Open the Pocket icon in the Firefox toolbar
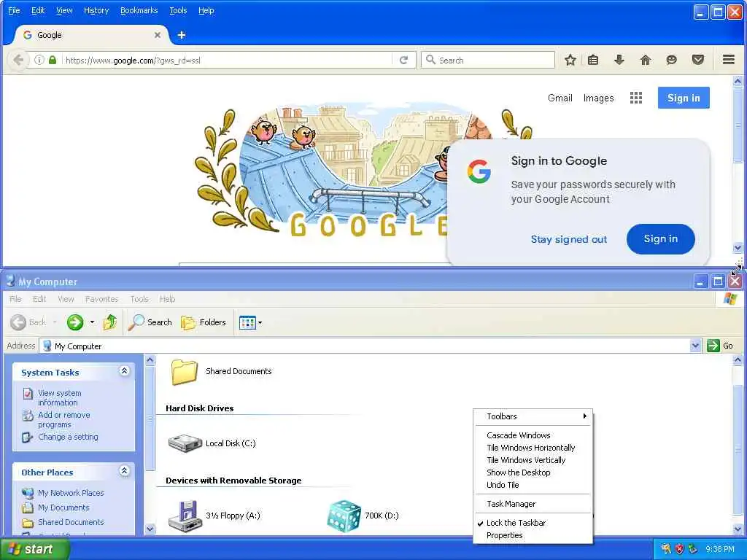The image size is (747, 560). click(x=698, y=60)
